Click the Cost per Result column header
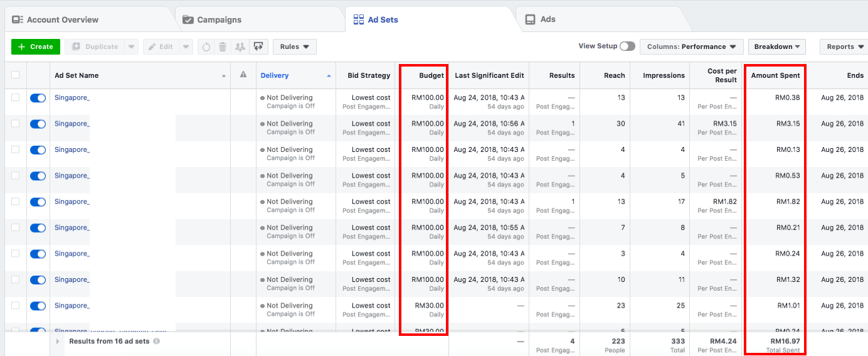Image resolution: width=868 pixels, height=356 pixels. [x=722, y=75]
